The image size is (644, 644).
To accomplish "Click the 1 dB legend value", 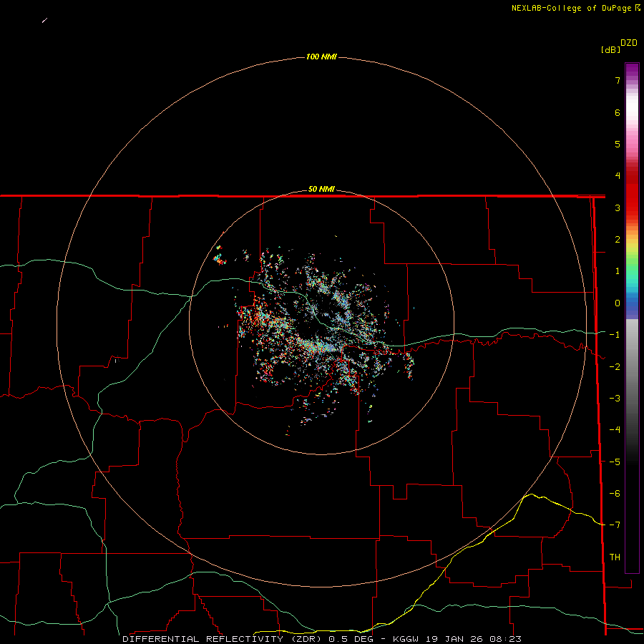I will [x=618, y=271].
